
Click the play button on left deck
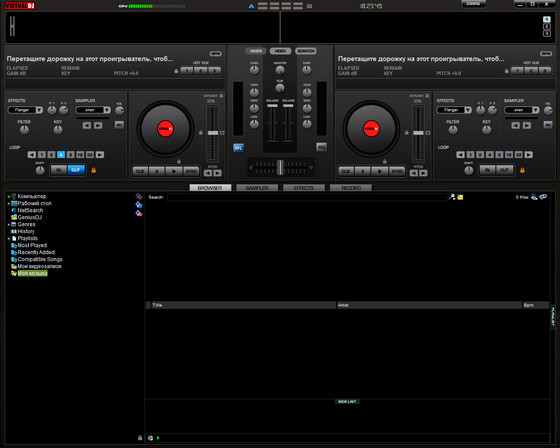(174, 171)
